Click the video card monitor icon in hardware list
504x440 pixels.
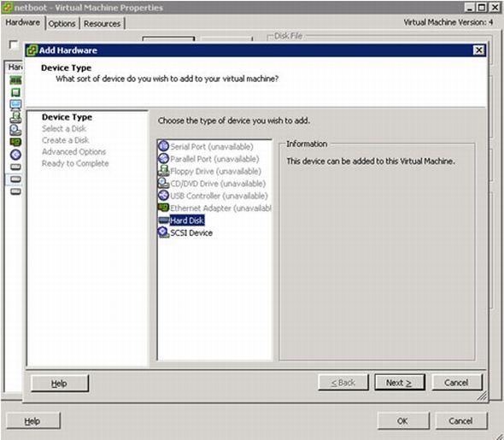[15, 105]
